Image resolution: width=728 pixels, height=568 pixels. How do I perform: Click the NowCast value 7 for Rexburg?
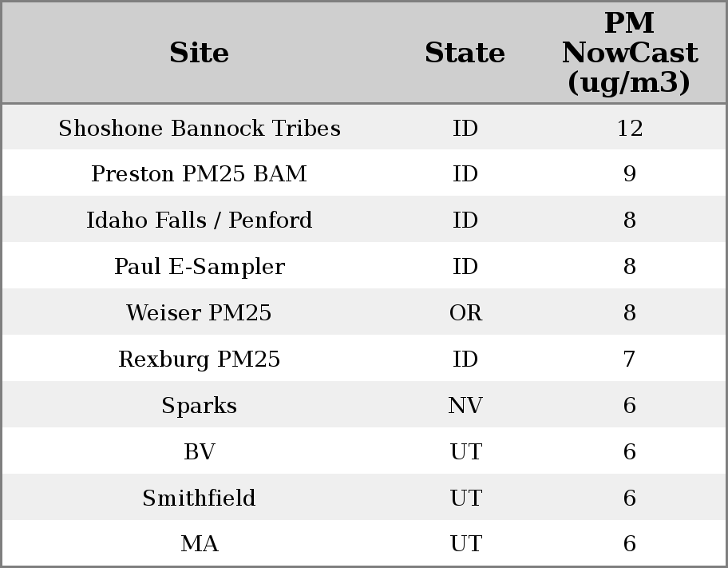pyautogui.click(x=629, y=359)
